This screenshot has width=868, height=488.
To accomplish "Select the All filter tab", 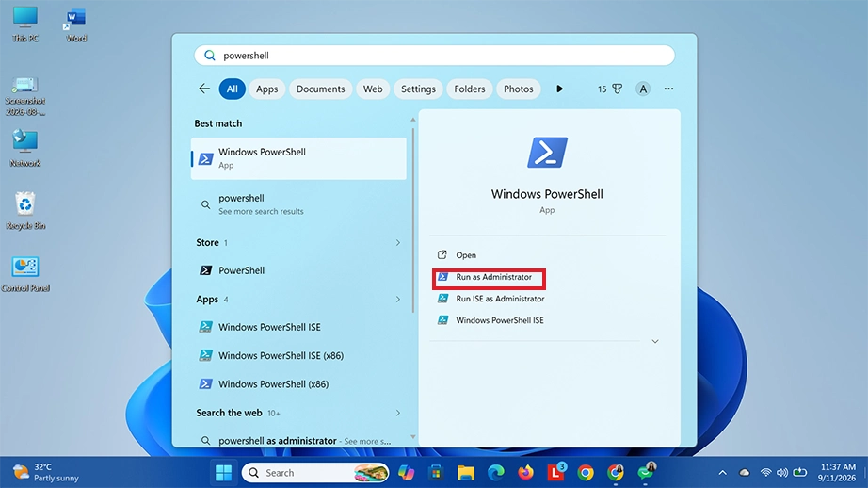I will coord(232,89).
